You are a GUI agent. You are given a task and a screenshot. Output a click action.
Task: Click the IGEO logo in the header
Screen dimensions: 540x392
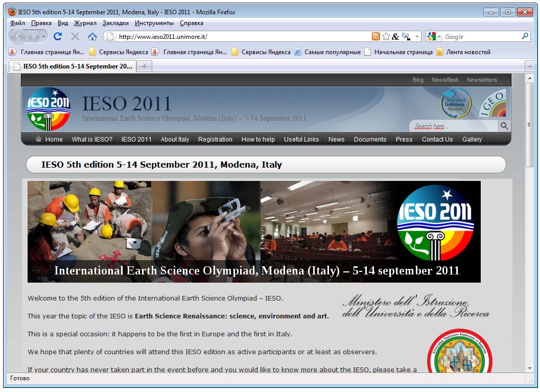pyautogui.click(x=493, y=103)
